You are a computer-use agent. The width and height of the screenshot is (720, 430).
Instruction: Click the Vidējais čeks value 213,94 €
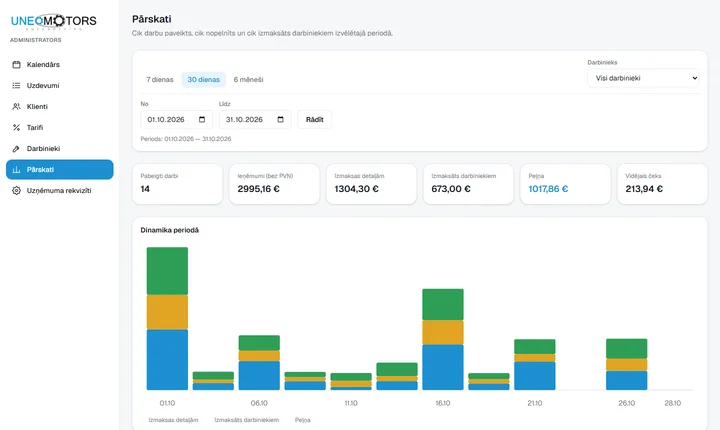(644, 189)
